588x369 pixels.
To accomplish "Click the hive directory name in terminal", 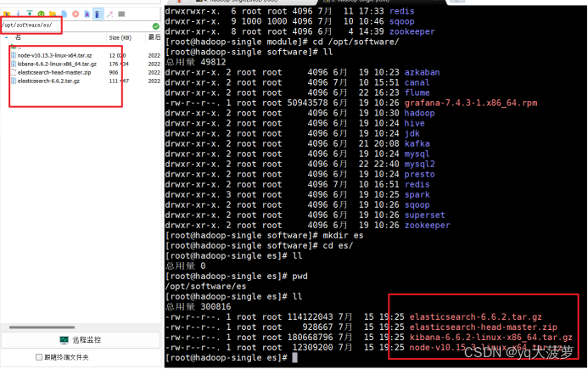I will [x=414, y=123].
